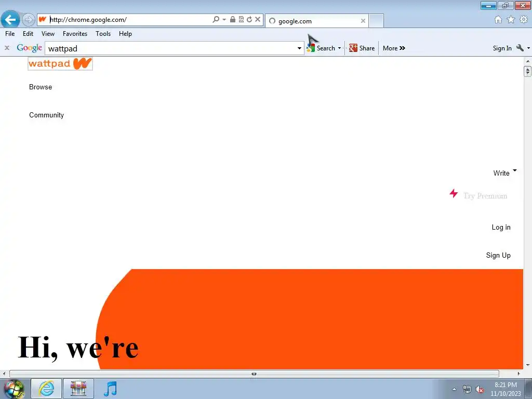Screen dimensions: 532x399
Task: Click the Show desktop button
Action: 528,389
